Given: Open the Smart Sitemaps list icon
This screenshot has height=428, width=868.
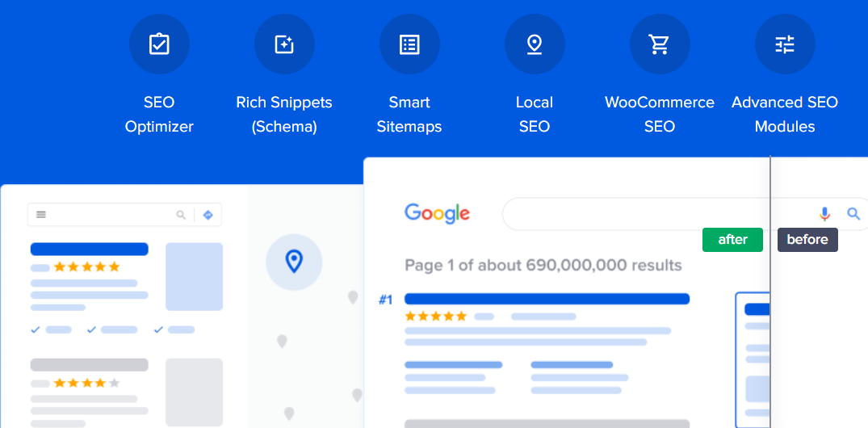Looking at the screenshot, I should [x=409, y=44].
